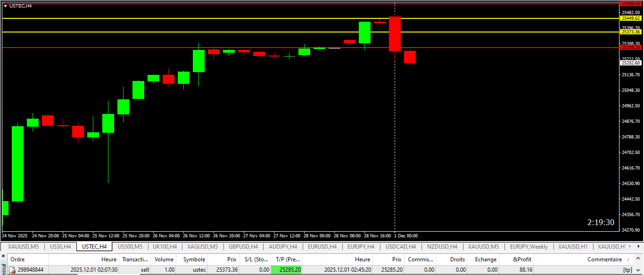Switch to XAUUSD,M5 tab beside US30,H4
This screenshot has width=644, height=275.
pyautogui.click(x=23, y=246)
